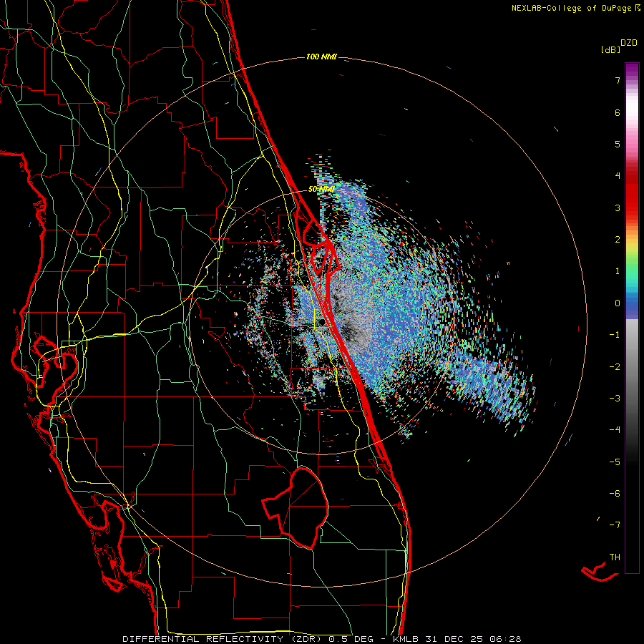The height and width of the screenshot is (644, 644).
Task: Click the -6 value on the color scale
Action: (615, 494)
